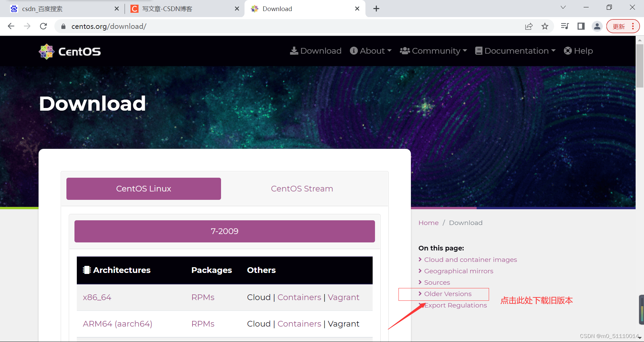Click the scrollbar up arrow
Image resolution: width=644 pixels, height=342 pixels.
640,40
